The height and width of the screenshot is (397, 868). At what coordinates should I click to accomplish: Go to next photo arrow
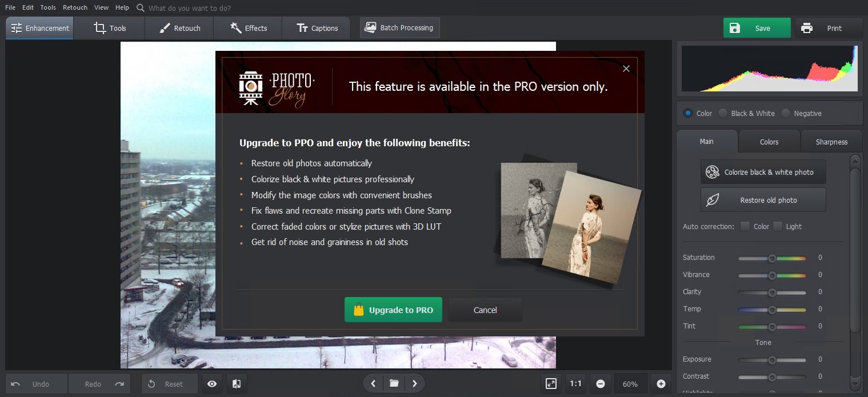click(x=415, y=384)
